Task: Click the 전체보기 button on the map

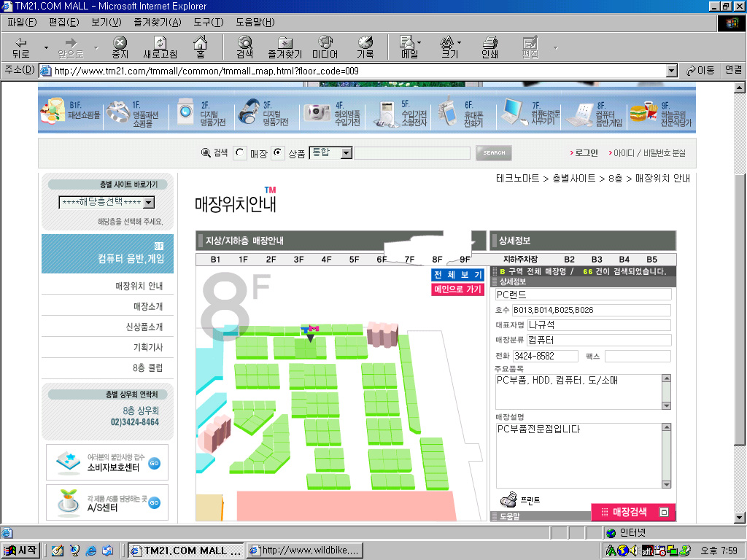Action: click(x=458, y=275)
